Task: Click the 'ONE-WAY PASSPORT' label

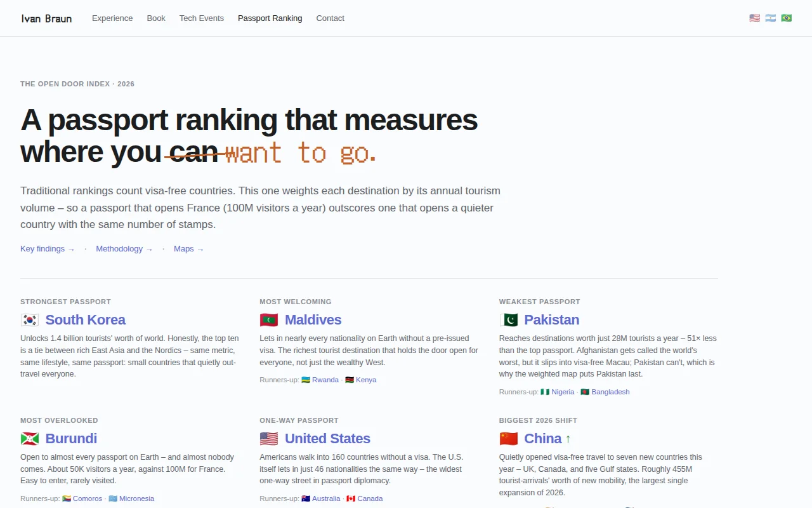Action: (299, 420)
